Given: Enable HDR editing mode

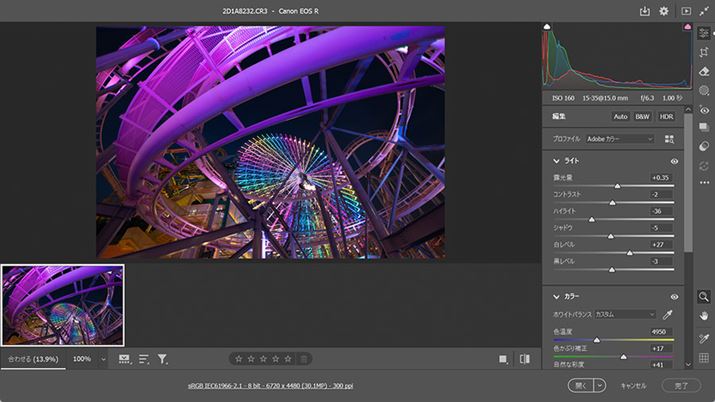Looking at the screenshot, I should coord(666,117).
